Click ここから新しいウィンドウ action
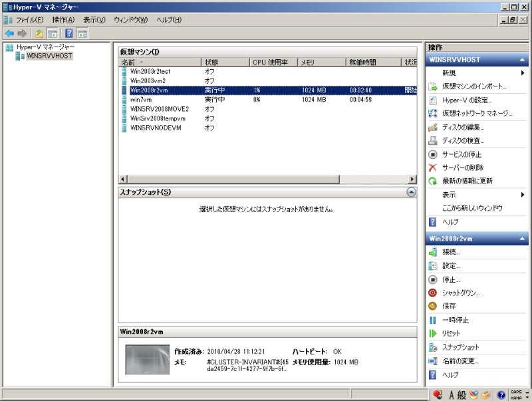 tap(472, 208)
